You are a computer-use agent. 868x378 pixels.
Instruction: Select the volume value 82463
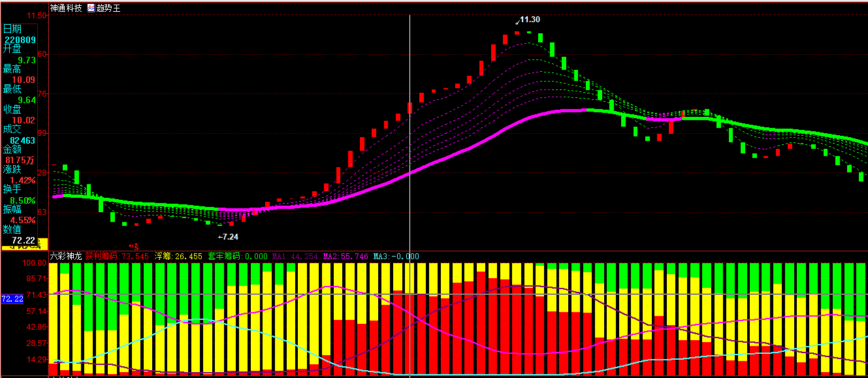coord(23,140)
